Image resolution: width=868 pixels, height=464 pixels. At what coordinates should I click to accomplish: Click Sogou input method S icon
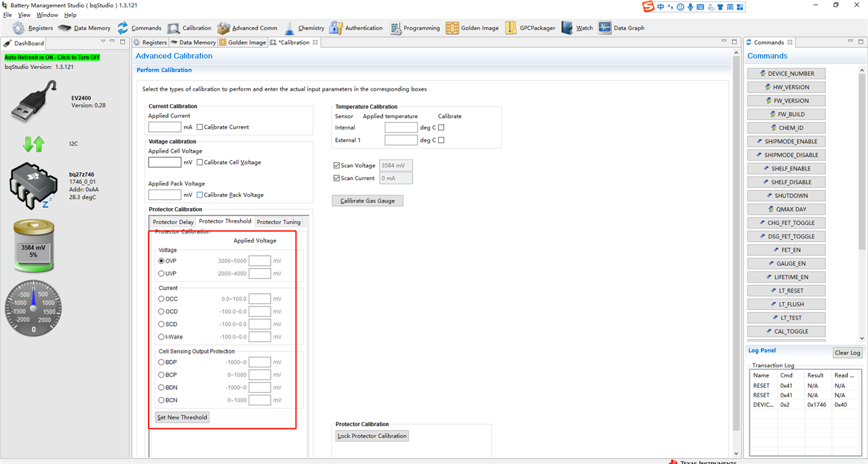click(x=648, y=7)
